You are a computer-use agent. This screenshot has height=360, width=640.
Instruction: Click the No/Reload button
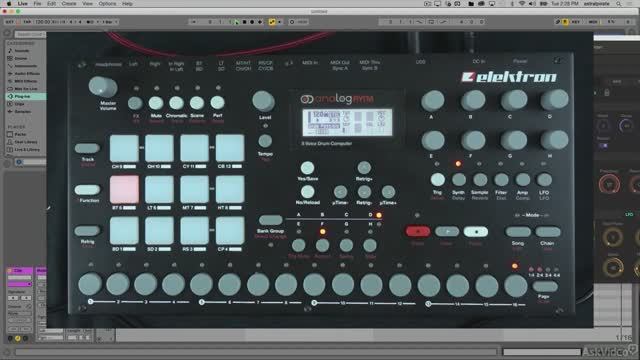tap(307, 192)
